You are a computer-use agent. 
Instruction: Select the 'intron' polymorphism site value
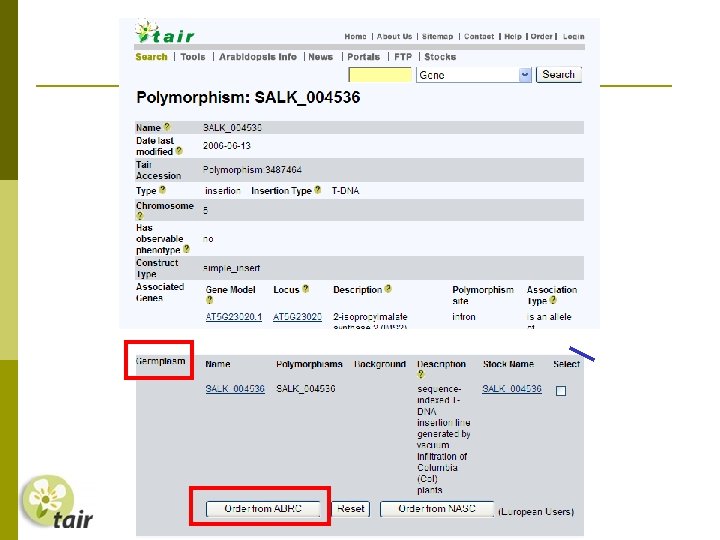[x=464, y=317]
